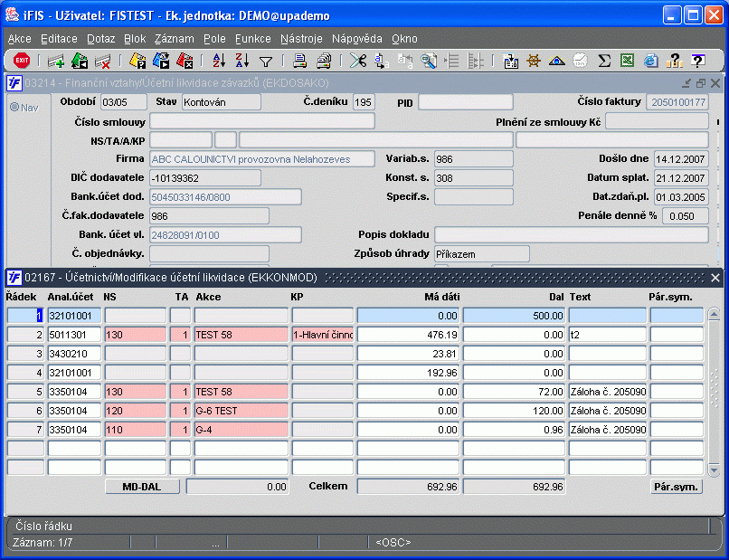This screenshot has width=729, height=560.
Task: Click the delete record icon with red X
Action: (x=103, y=61)
